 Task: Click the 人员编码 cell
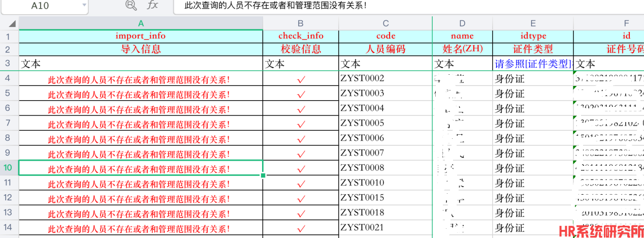(x=385, y=49)
